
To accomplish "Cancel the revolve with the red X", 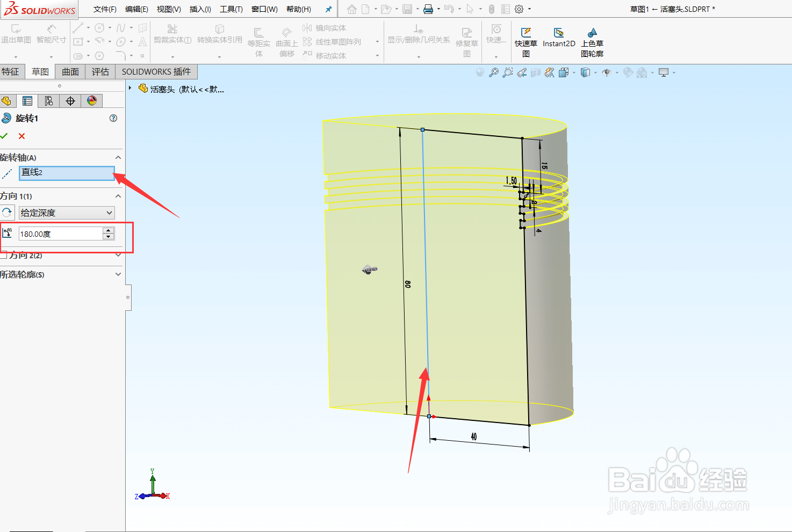I will (21, 136).
